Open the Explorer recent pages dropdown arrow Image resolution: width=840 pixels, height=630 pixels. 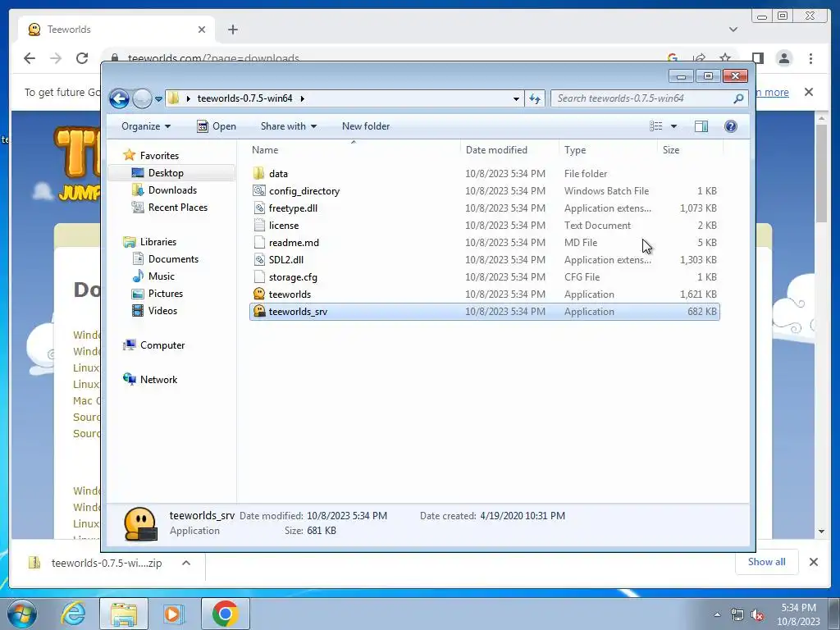pyautogui.click(x=158, y=99)
